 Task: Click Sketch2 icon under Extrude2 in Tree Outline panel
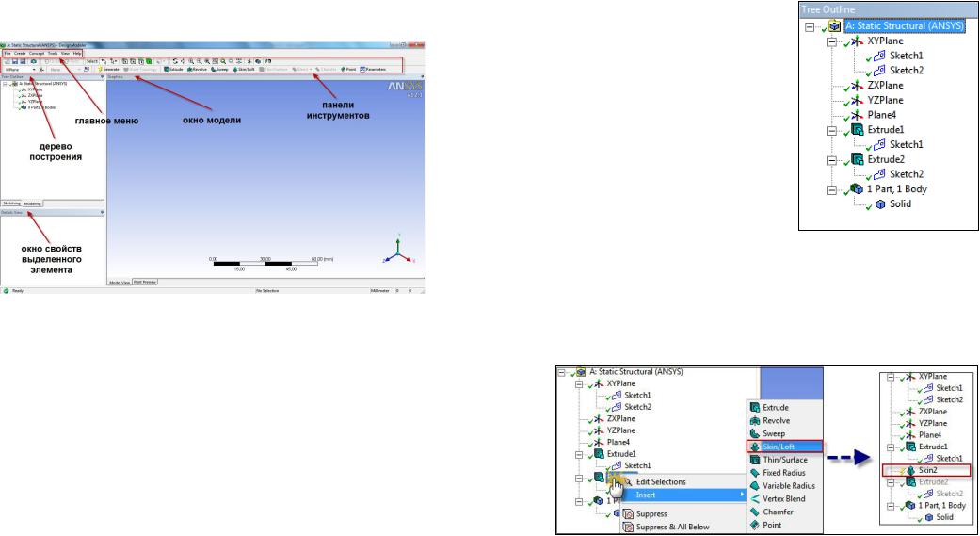tap(879, 174)
